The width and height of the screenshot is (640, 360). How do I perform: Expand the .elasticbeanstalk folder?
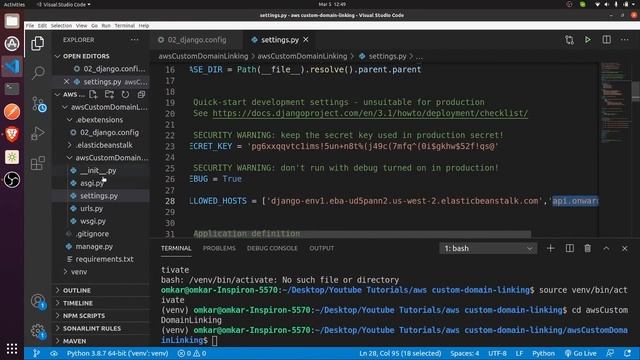pyautogui.click(x=104, y=145)
